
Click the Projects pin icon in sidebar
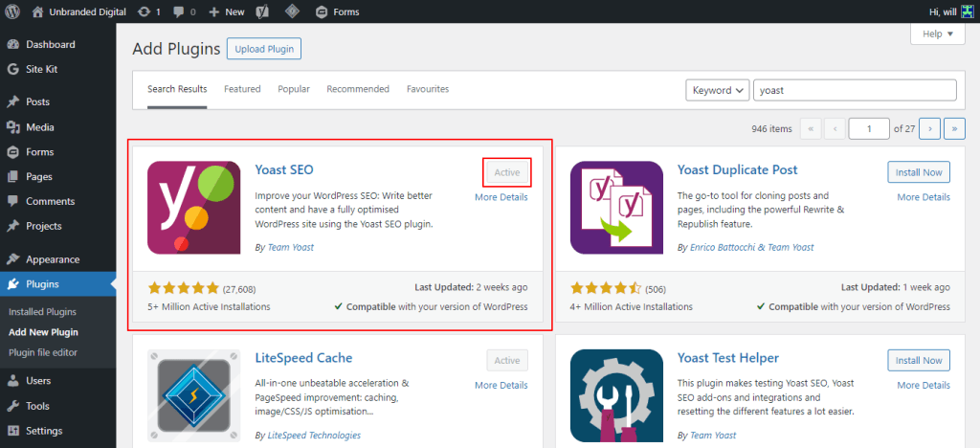13,226
